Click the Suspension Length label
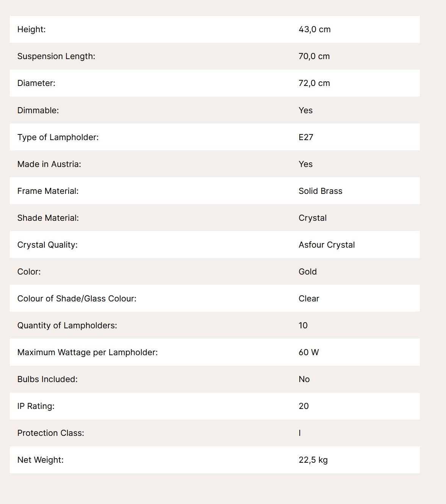This screenshot has height=504, width=446. coord(56,56)
